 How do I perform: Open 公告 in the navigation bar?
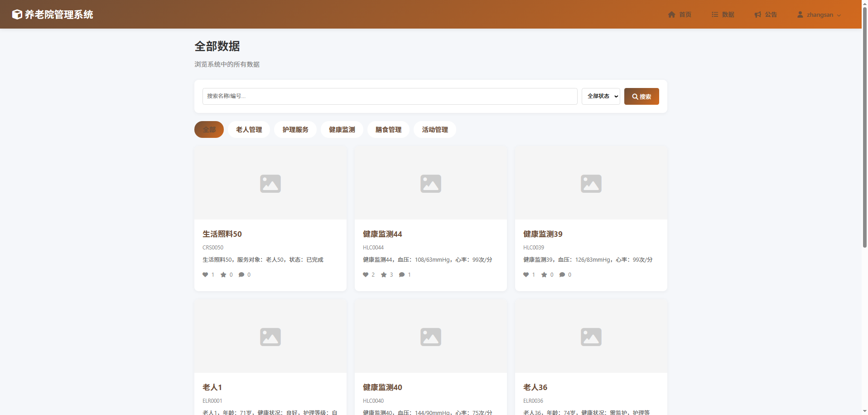pyautogui.click(x=766, y=15)
